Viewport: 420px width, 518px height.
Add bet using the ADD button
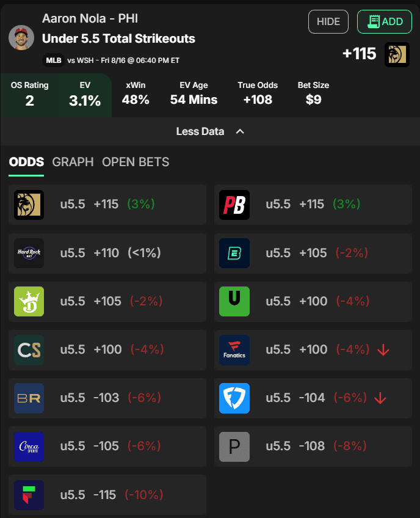385,22
